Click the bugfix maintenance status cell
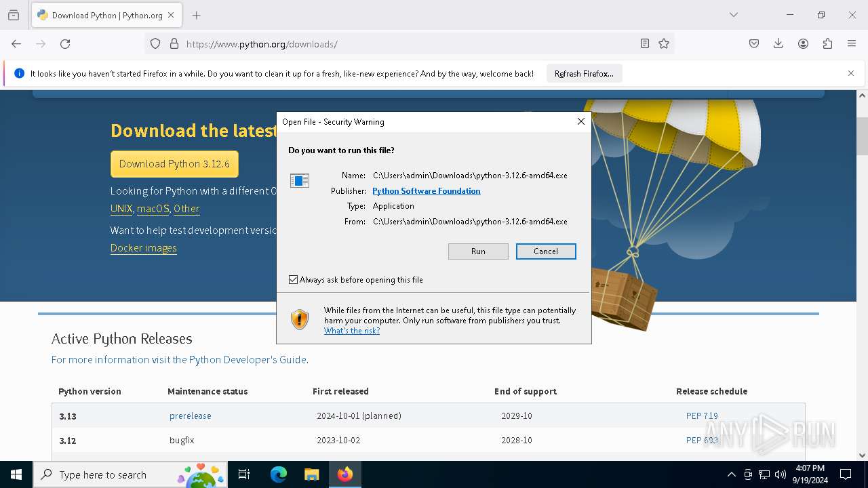The image size is (868, 488). 182,441
